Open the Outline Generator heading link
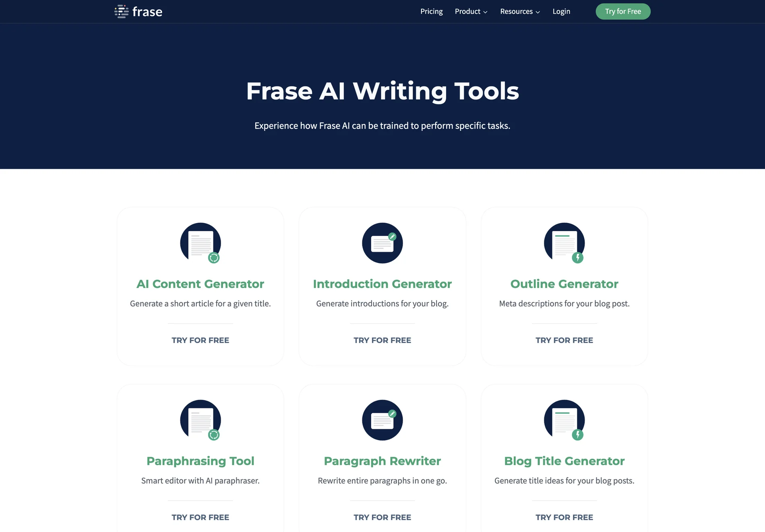Screen dimensions: 765x532 (564, 284)
